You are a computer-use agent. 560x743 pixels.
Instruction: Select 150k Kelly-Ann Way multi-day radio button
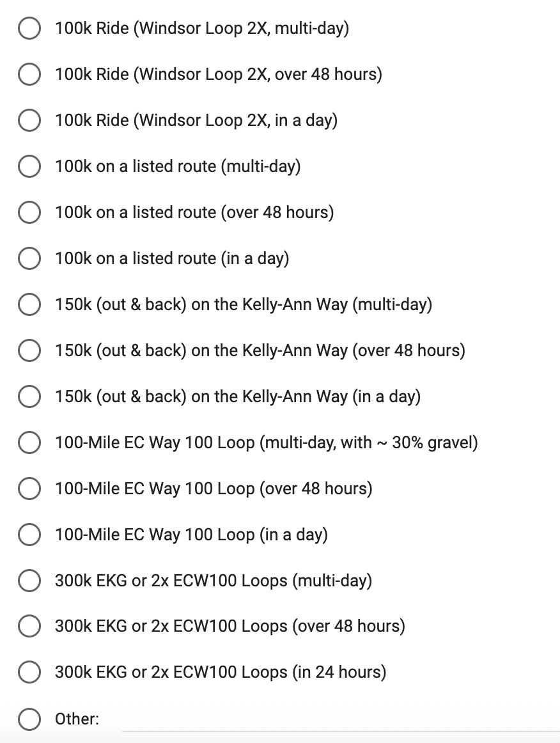[29, 304]
